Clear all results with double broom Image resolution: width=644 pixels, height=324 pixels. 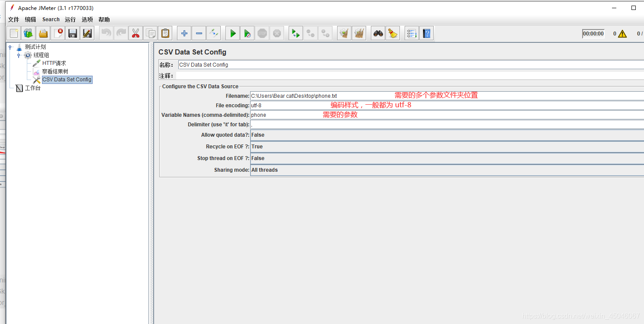point(359,33)
